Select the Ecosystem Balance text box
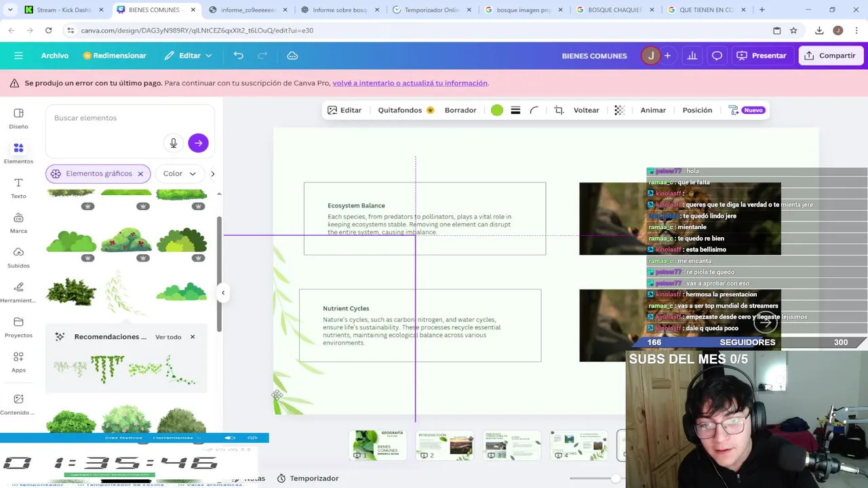This screenshot has width=868, height=488. [425, 218]
